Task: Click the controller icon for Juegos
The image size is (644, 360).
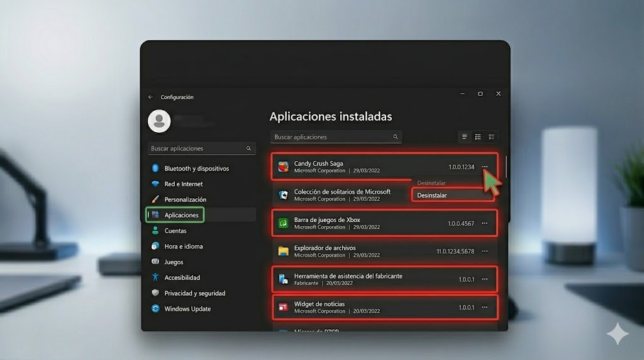Action: pyautogui.click(x=155, y=261)
